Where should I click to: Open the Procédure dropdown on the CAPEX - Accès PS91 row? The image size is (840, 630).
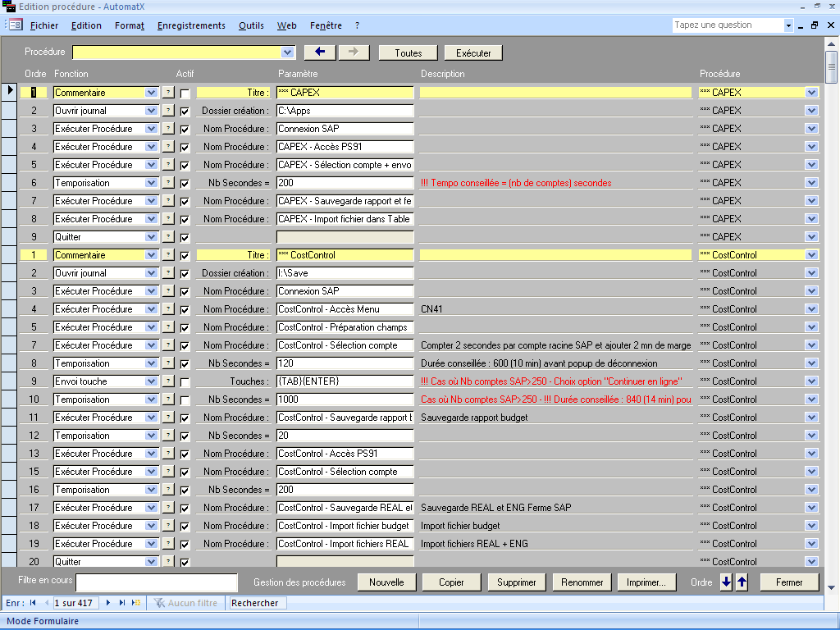(x=811, y=146)
